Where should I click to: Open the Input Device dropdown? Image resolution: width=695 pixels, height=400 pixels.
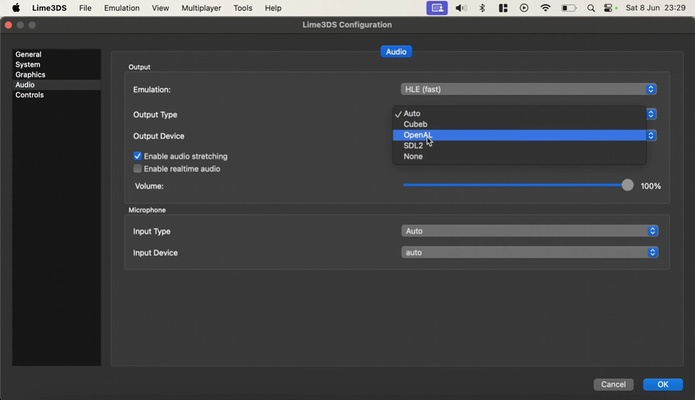click(x=530, y=252)
